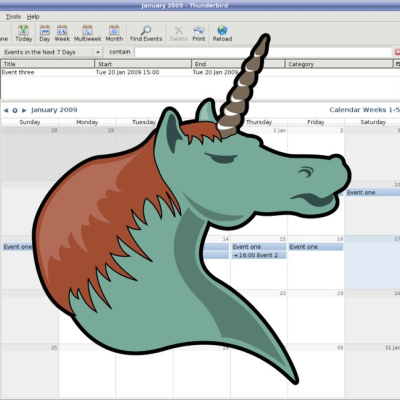Sort events by End column
Screen dimensions: 400x400
coord(238,64)
